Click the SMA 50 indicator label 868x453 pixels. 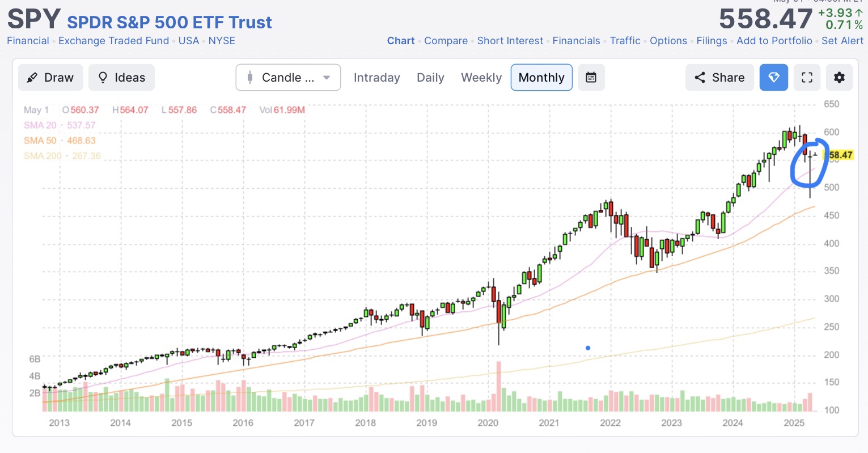[x=40, y=141]
